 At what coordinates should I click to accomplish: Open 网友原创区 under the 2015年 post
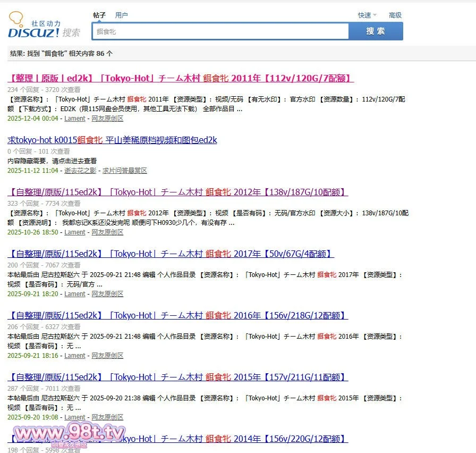[x=107, y=417]
